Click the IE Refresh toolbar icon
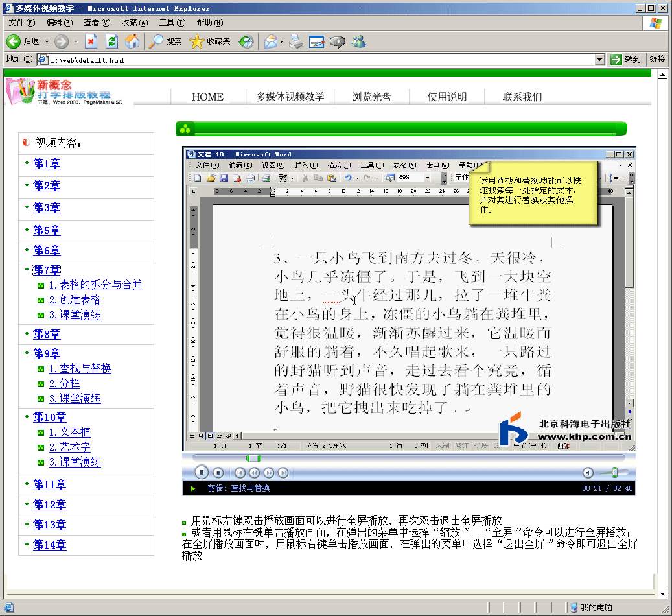The height and width of the screenshot is (616, 672). tap(111, 41)
